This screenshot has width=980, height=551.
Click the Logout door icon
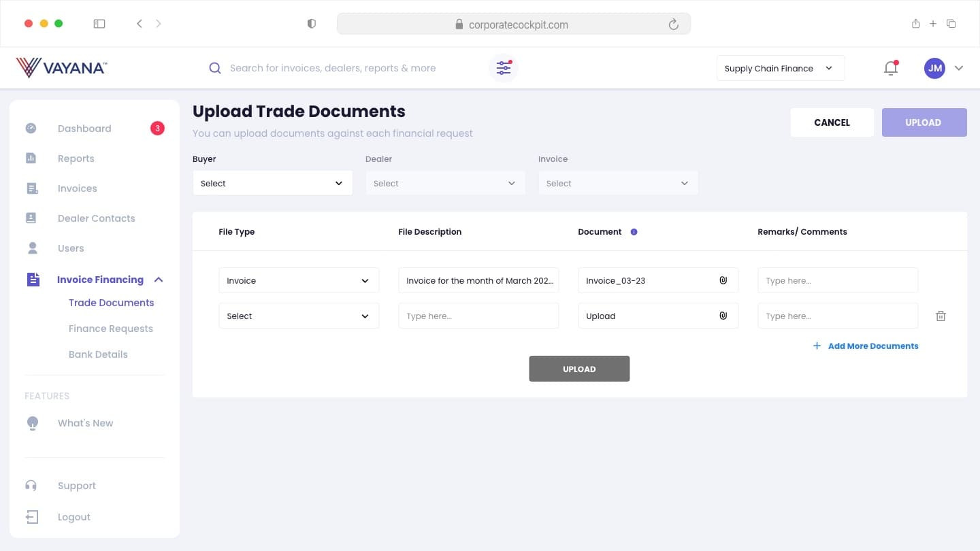tap(32, 517)
